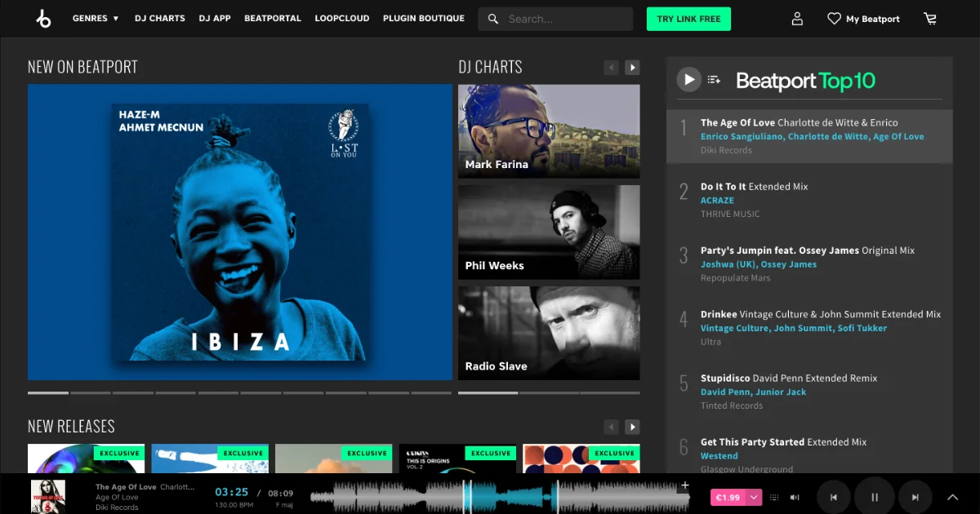Open the price options dropdown arrow

(754, 497)
